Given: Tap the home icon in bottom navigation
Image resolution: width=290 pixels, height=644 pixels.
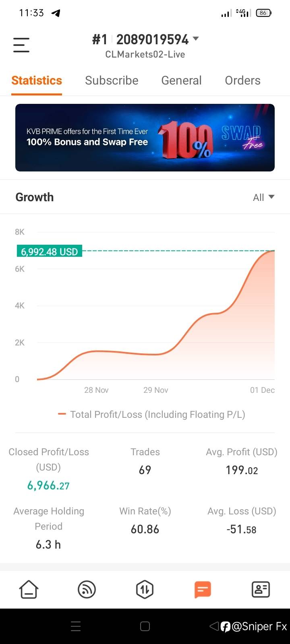Looking at the screenshot, I should [x=29, y=590].
